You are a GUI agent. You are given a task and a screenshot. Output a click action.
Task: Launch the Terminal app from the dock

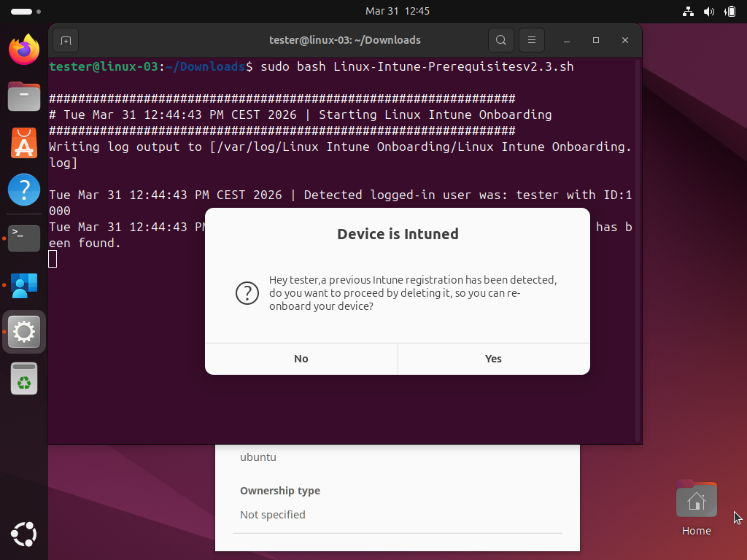tap(23, 238)
